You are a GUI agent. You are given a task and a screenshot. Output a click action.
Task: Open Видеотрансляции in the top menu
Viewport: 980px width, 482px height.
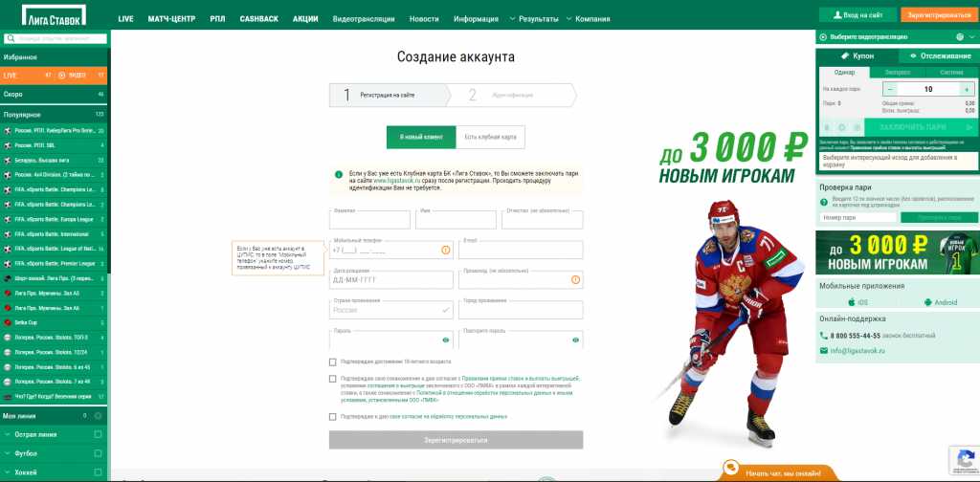point(364,19)
